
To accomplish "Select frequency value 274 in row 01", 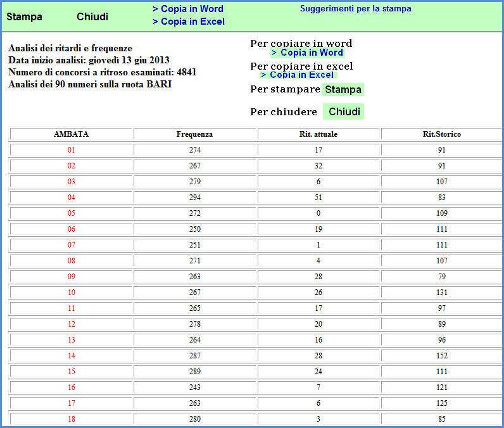I will (195, 150).
